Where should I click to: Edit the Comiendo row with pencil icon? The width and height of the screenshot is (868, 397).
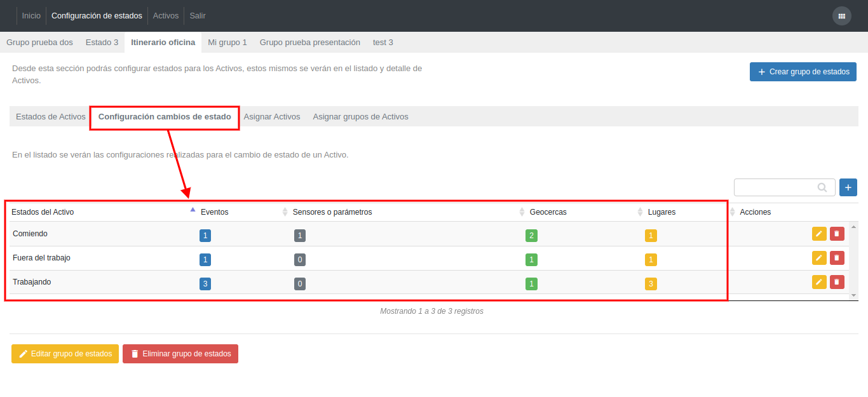pyautogui.click(x=819, y=234)
